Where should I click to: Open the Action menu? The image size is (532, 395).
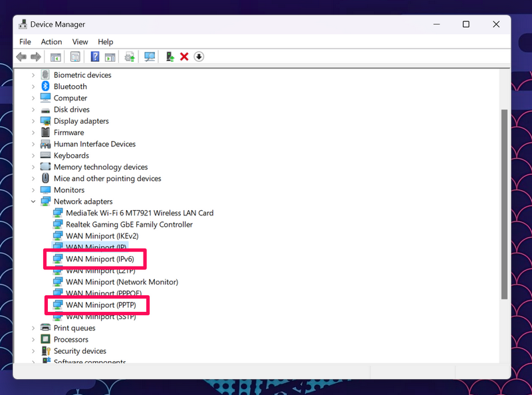coord(51,42)
